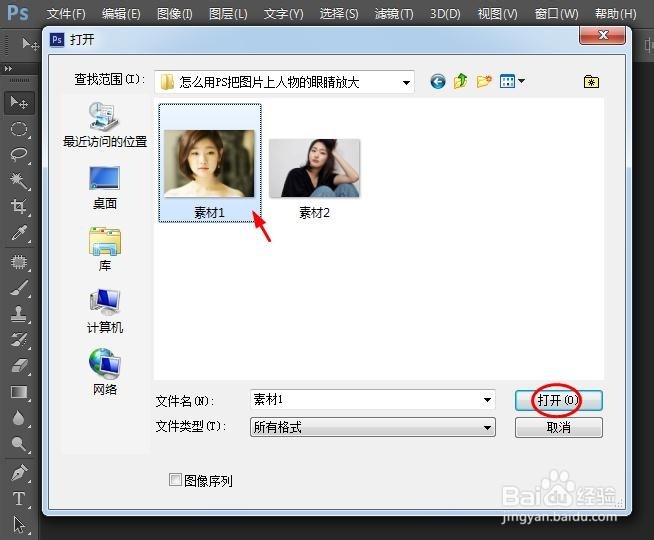The width and height of the screenshot is (654, 540).
Task: Open the 图像(I) menu
Action: pyautogui.click(x=174, y=14)
